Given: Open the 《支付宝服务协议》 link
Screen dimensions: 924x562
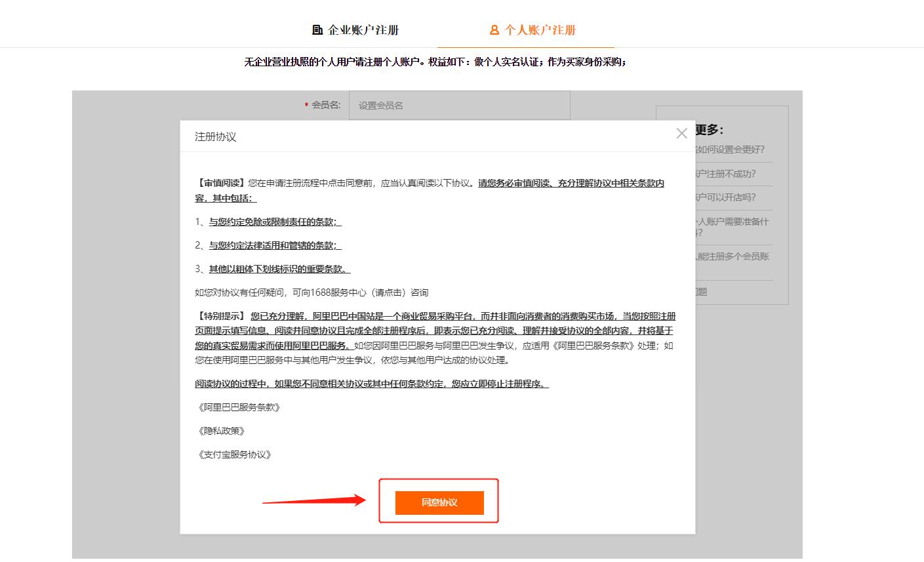Looking at the screenshot, I should 234,454.
